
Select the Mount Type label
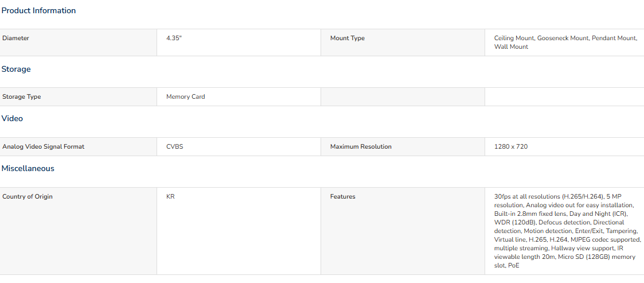click(347, 38)
